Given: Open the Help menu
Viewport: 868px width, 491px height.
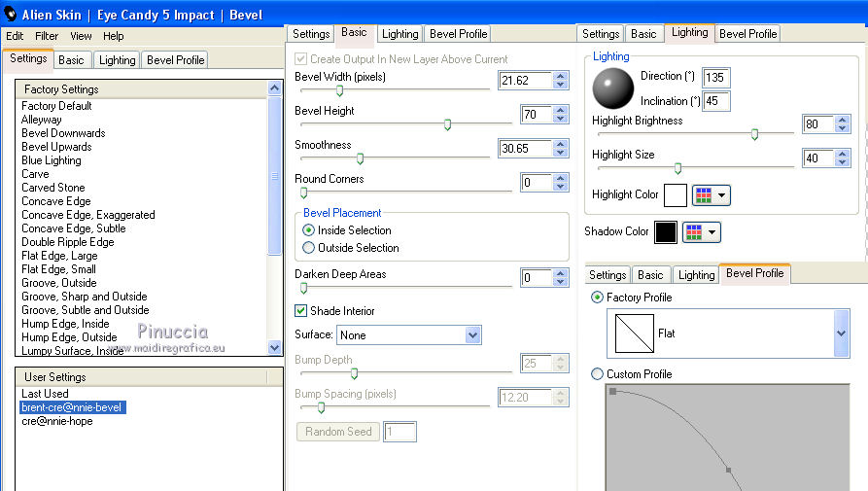Looking at the screenshot, I should pyautogui.click(x=114, y=36).
